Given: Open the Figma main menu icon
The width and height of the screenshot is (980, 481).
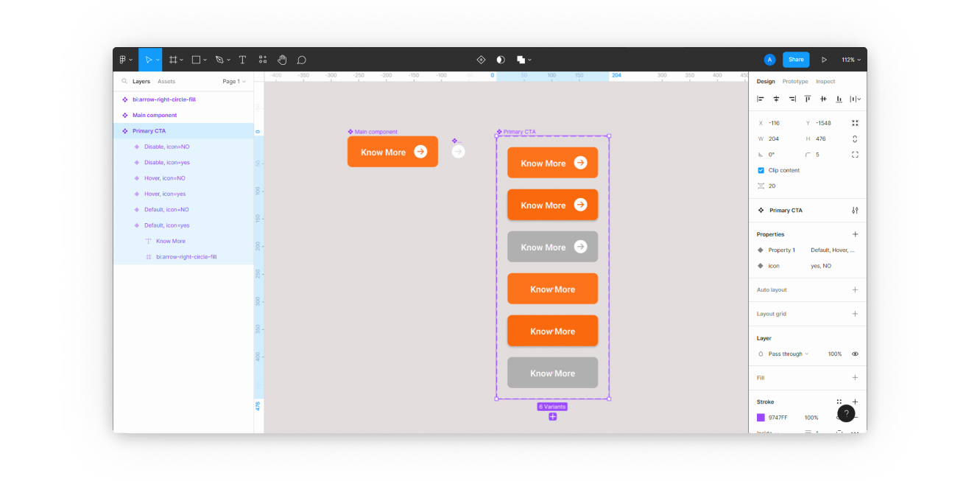Looking at the screenshot, I should coord(123,60).
